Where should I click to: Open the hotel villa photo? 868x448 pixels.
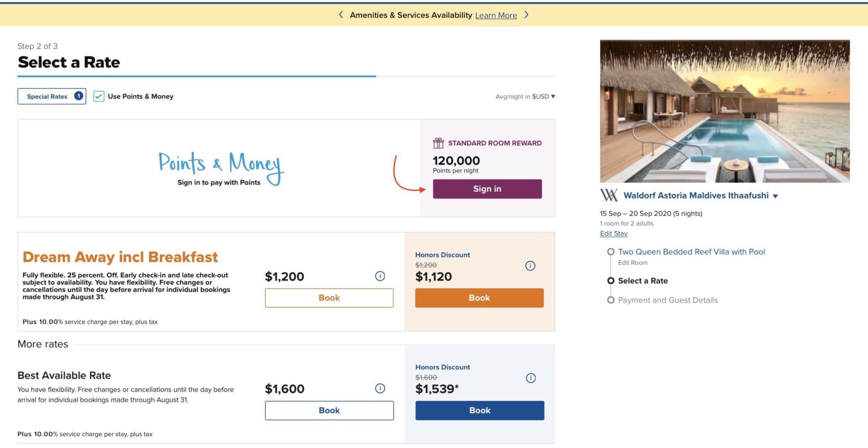tap(725, 111)
